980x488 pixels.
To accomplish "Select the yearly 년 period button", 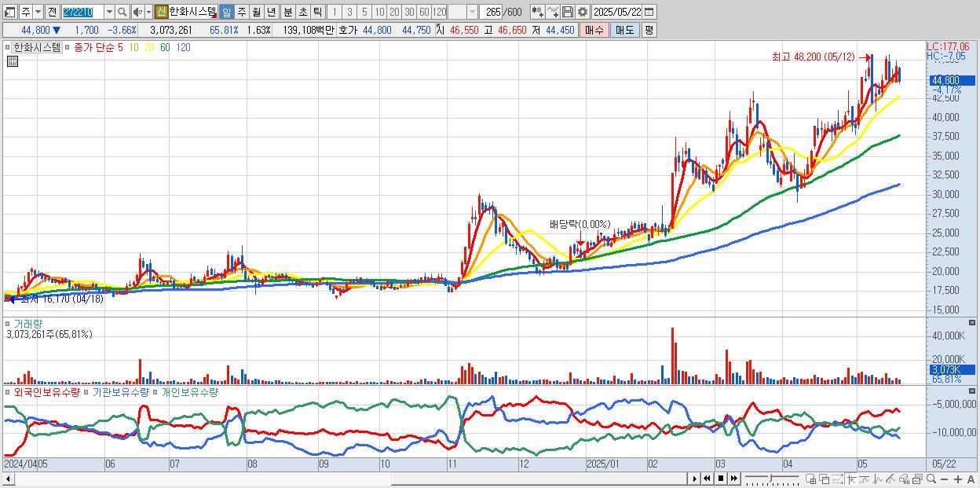I will [x=271, y=12].
